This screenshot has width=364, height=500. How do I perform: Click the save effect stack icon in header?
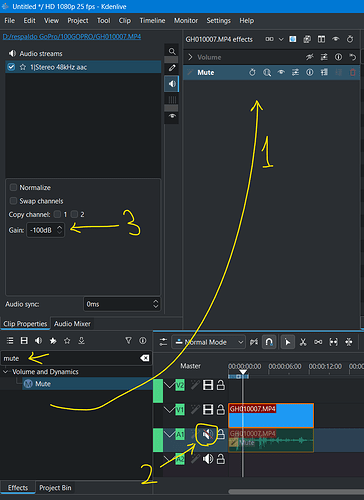(x=307, y=39)
